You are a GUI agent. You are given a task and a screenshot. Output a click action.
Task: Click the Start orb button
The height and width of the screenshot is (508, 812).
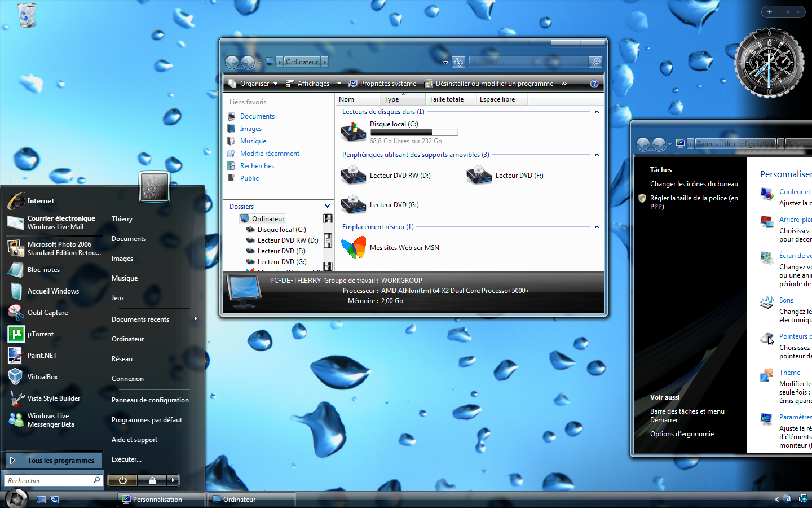tap(16, 498)
